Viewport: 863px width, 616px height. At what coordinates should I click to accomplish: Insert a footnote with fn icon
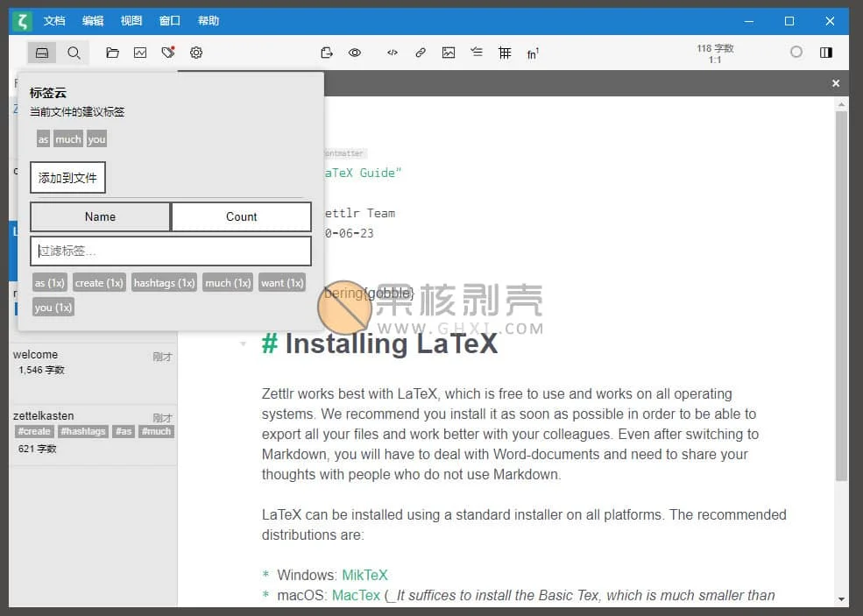(533, 53)
